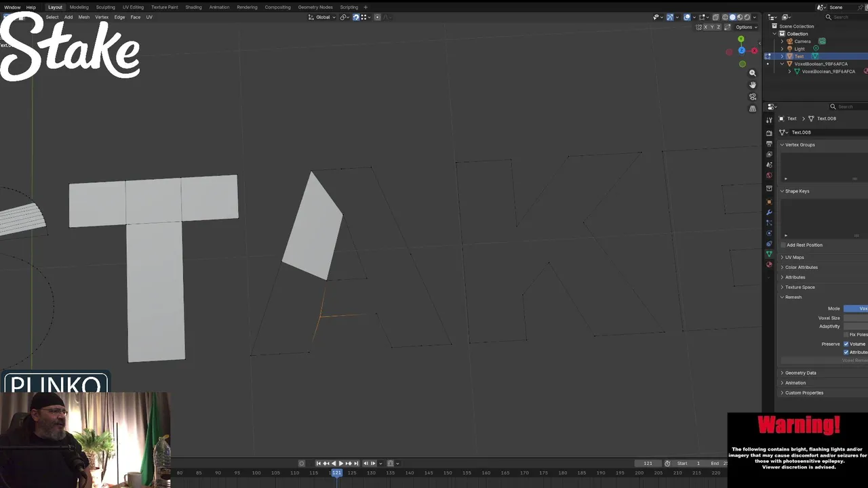Open the Material properties tab
The image size is (868, 488).
(769, 264)
